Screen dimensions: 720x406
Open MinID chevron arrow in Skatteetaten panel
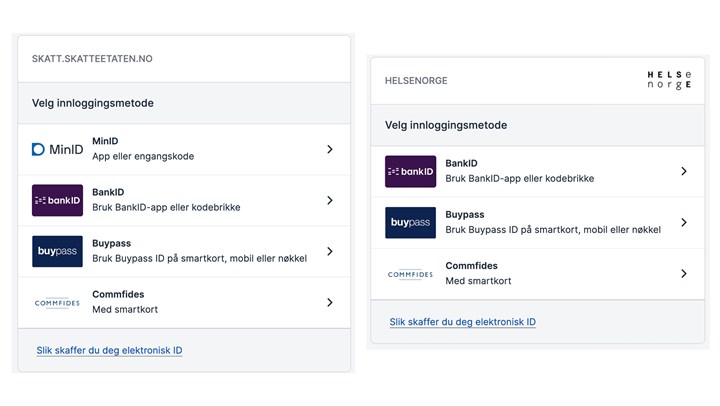[330, 149]
